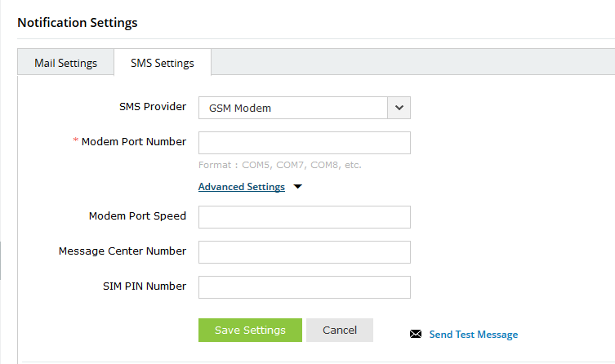
Task: Click the Save Settings button
Action: click(250, 330)
